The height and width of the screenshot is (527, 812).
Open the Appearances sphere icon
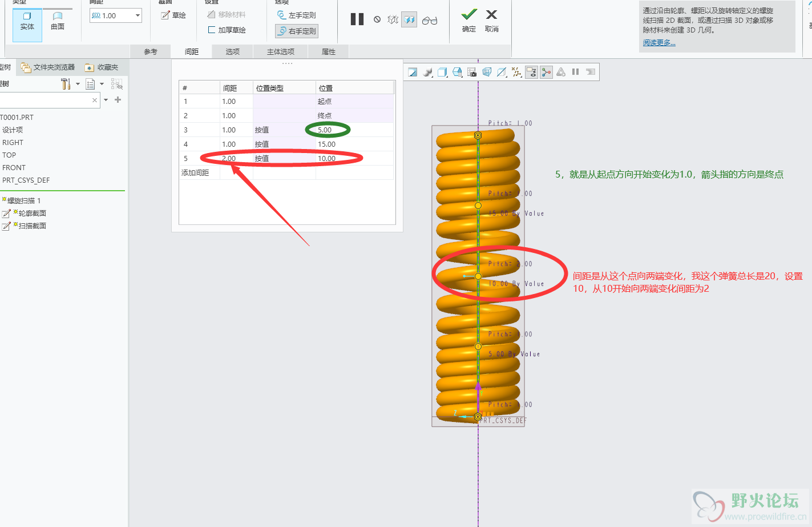pos(427,72)
